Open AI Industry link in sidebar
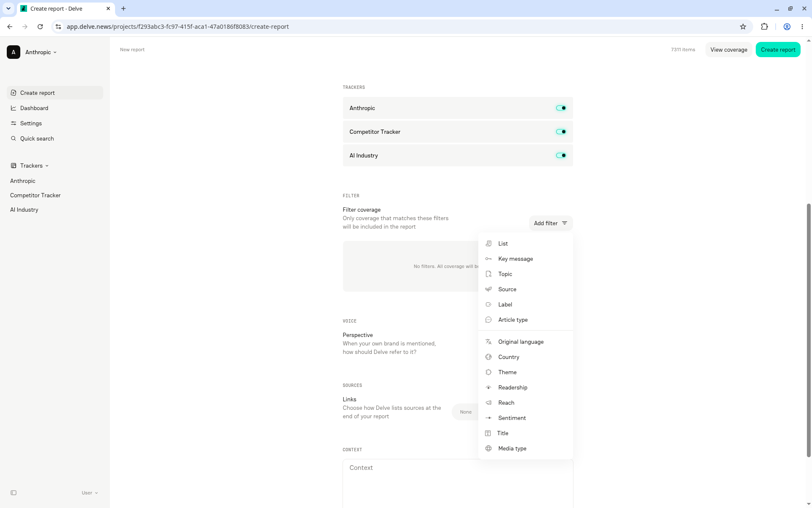 point(24,210)
